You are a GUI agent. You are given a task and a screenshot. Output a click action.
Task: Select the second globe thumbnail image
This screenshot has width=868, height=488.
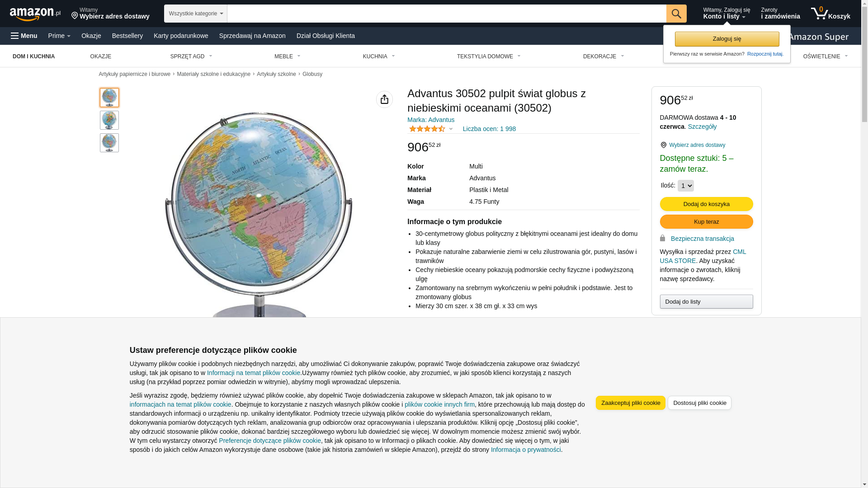pos(109,120)
